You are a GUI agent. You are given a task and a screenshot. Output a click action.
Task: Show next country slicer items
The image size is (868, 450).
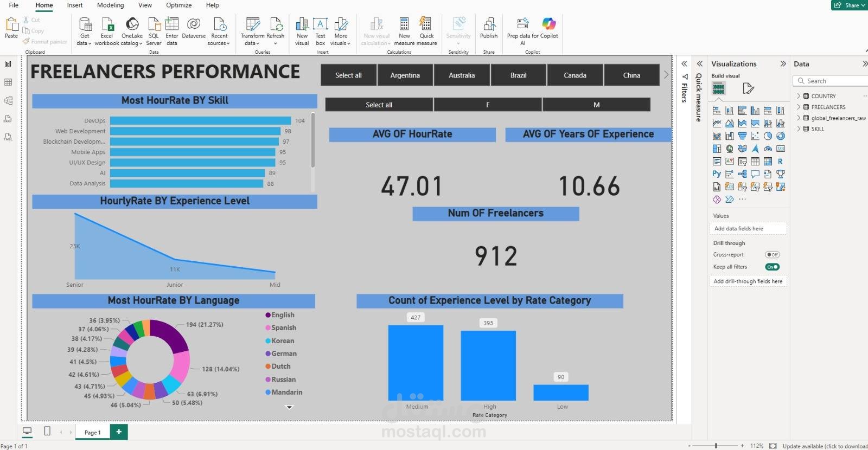click(x=666, y=75)
